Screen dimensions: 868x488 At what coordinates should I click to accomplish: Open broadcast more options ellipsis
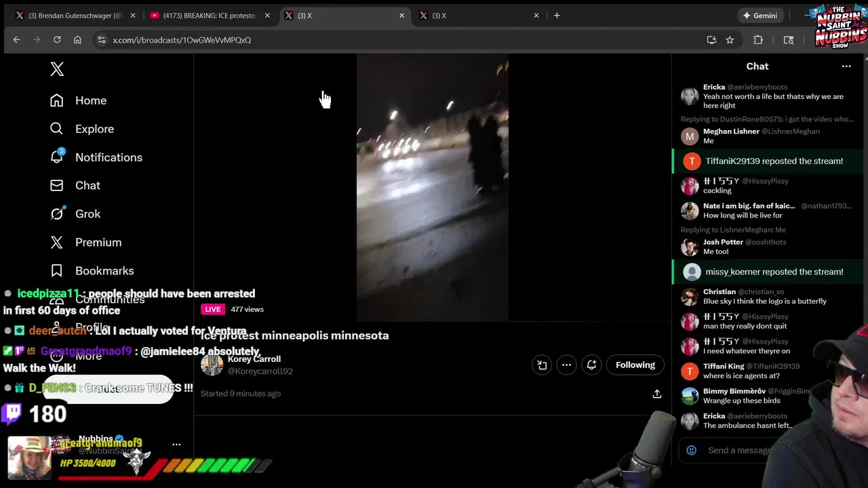566,365
